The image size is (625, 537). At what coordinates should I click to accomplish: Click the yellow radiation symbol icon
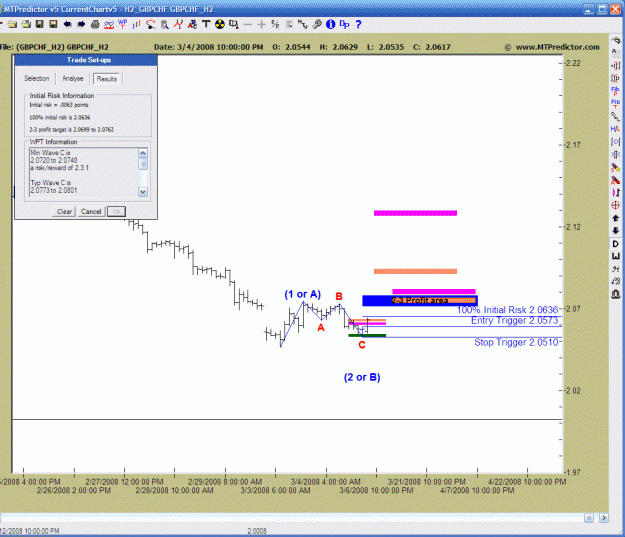[x=220, y=25]
